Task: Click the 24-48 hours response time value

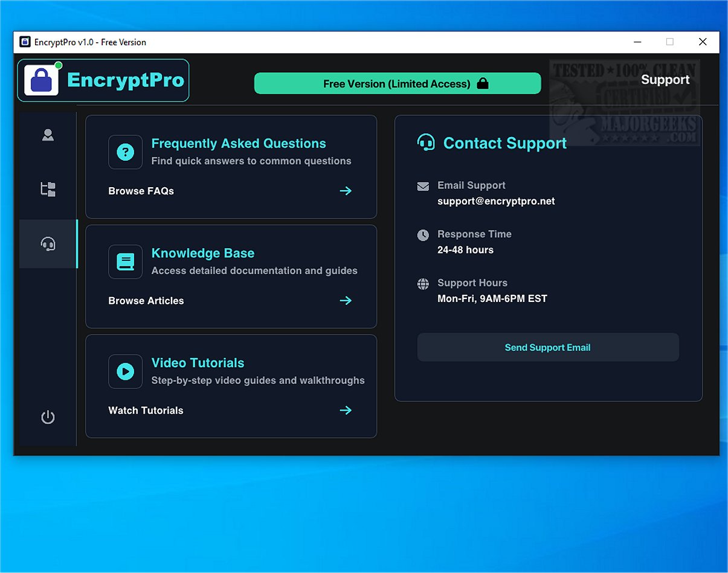Action: click(x=465, y=250)
